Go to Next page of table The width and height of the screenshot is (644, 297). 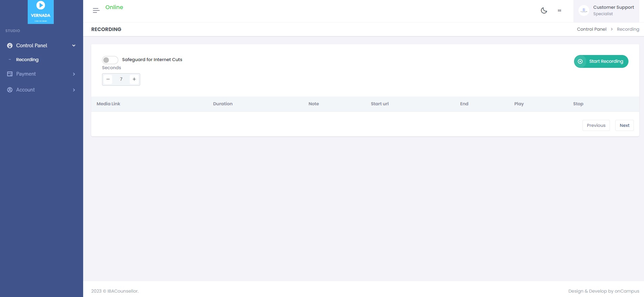coord(624,126)
